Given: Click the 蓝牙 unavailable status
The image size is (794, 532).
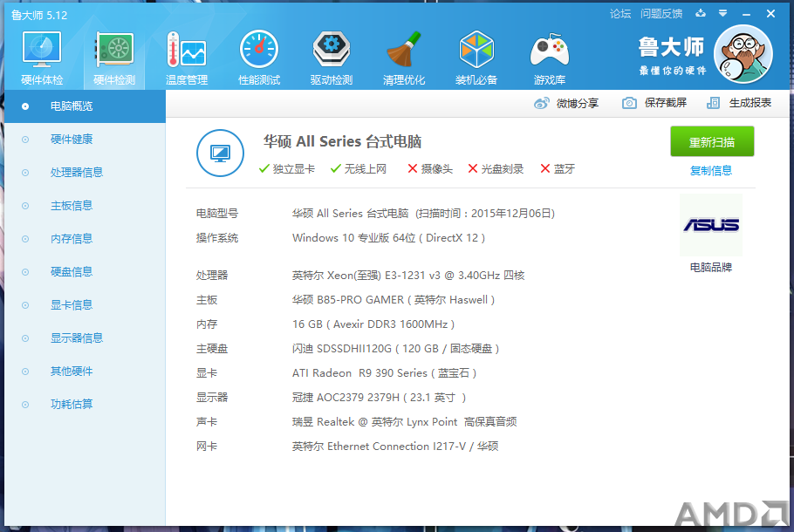Looking at the screenshot, I should 558,169.
